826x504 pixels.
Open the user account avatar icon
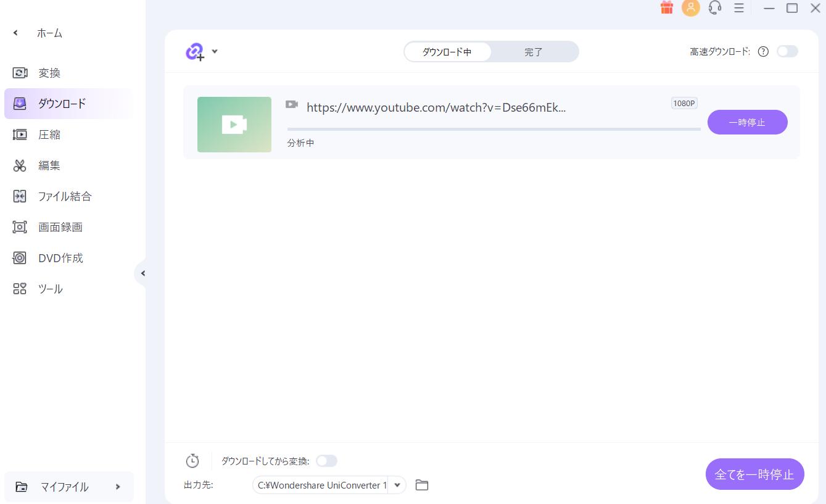tap(691, 7)
